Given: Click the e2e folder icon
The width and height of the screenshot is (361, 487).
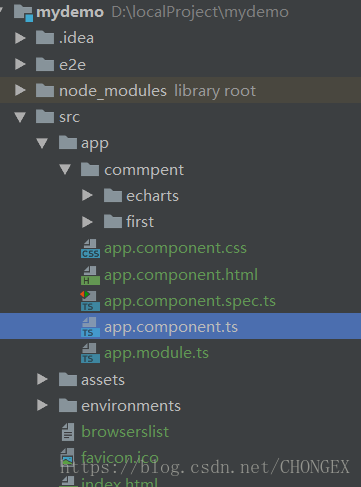Looking at the screenshot, I should tap(45, 64).
